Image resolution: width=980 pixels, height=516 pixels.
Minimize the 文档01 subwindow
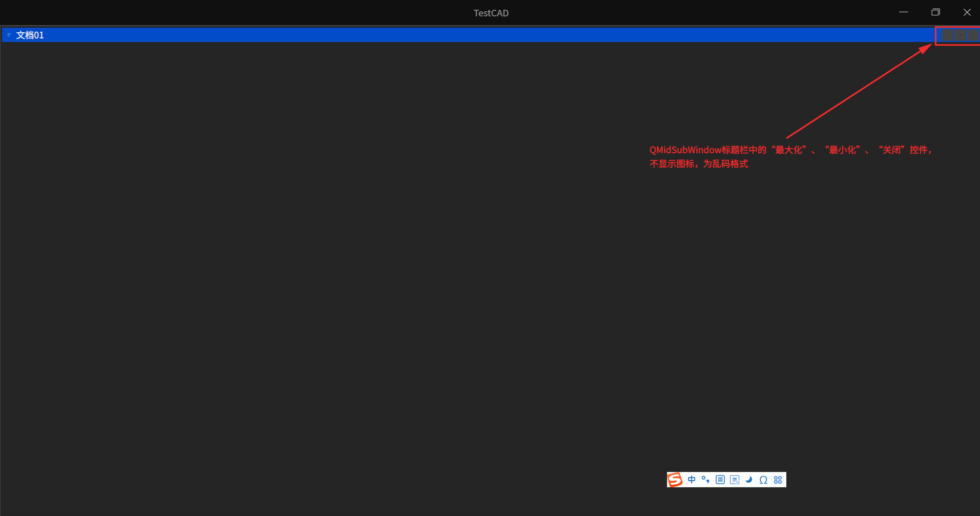[948, 35]
